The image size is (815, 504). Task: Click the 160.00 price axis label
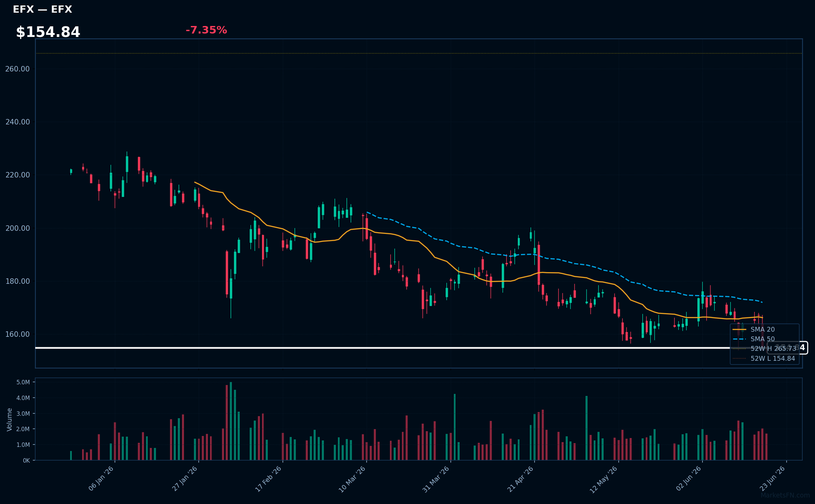[17, 334]
